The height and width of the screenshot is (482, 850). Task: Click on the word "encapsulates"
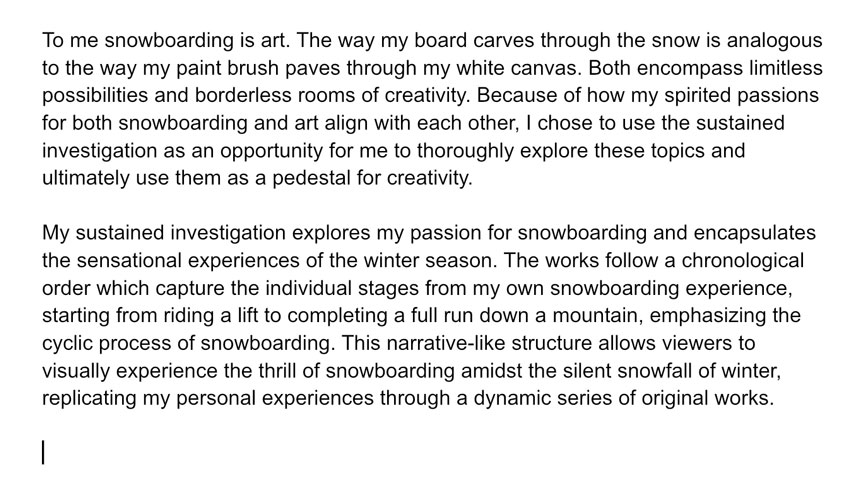[x=755, y=233]
